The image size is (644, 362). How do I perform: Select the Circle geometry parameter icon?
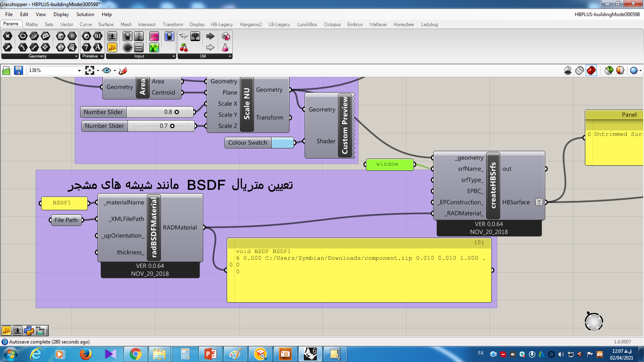(23, 36)
